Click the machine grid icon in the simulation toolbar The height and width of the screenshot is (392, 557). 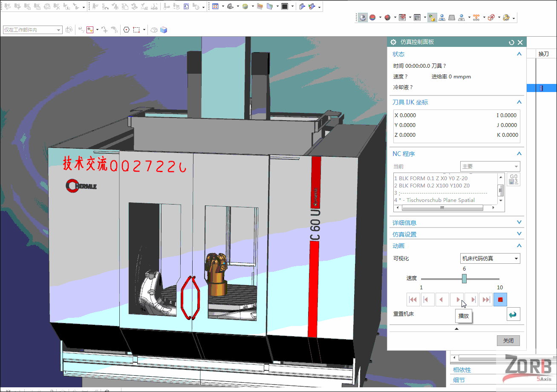[x=451, y=17]
